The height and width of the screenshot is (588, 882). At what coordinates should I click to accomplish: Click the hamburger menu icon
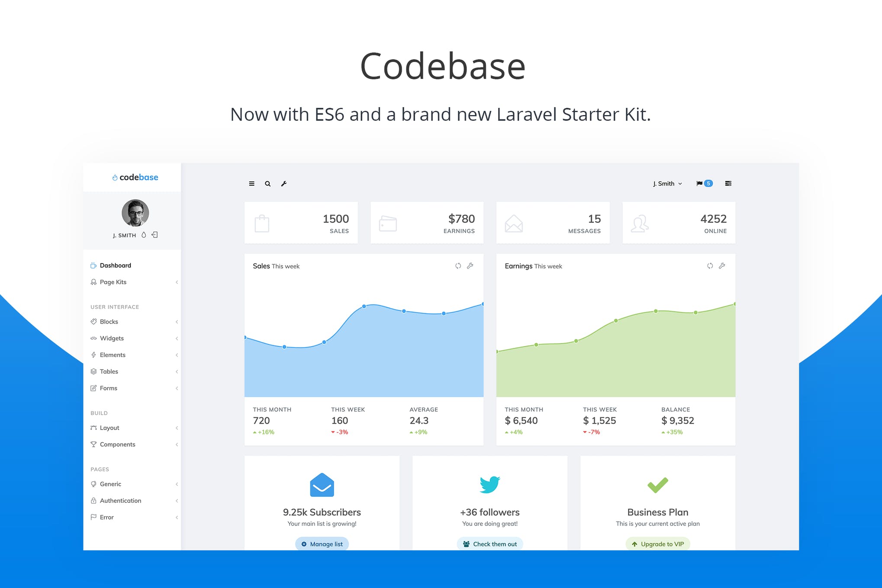[252, 183]
